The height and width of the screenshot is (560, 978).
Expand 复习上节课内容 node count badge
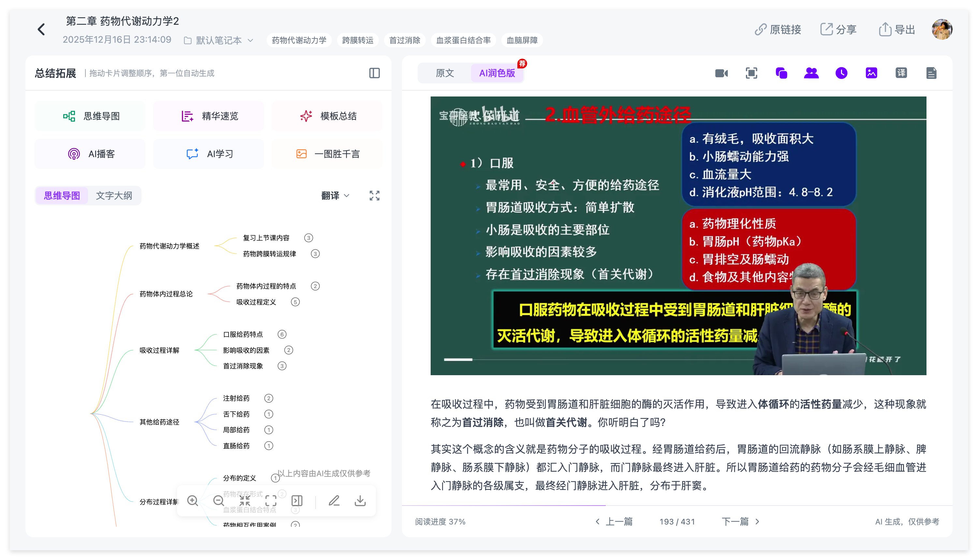coord(308,238)
